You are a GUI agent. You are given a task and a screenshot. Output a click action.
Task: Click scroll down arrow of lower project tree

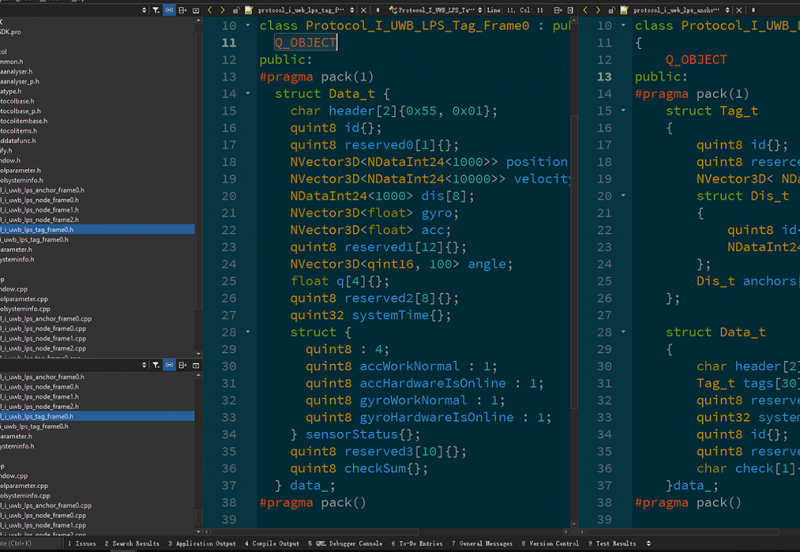coord(198,532)
